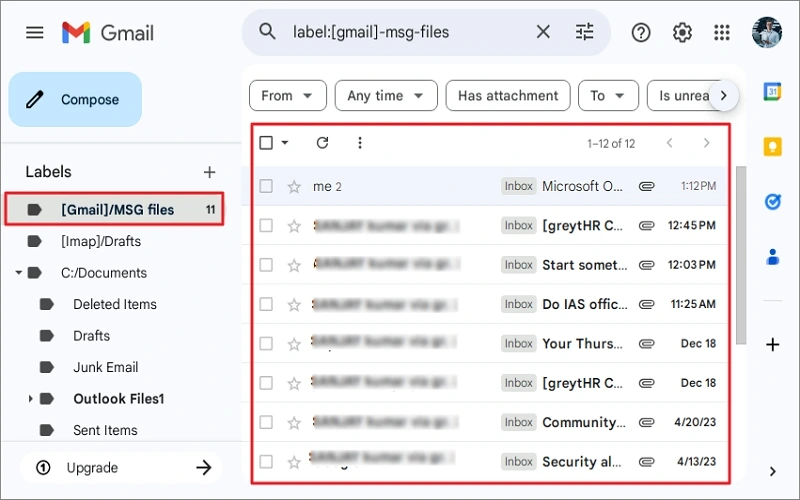Tick the select-all checkbox
The image size is (800, 500).
pos(266,143)
